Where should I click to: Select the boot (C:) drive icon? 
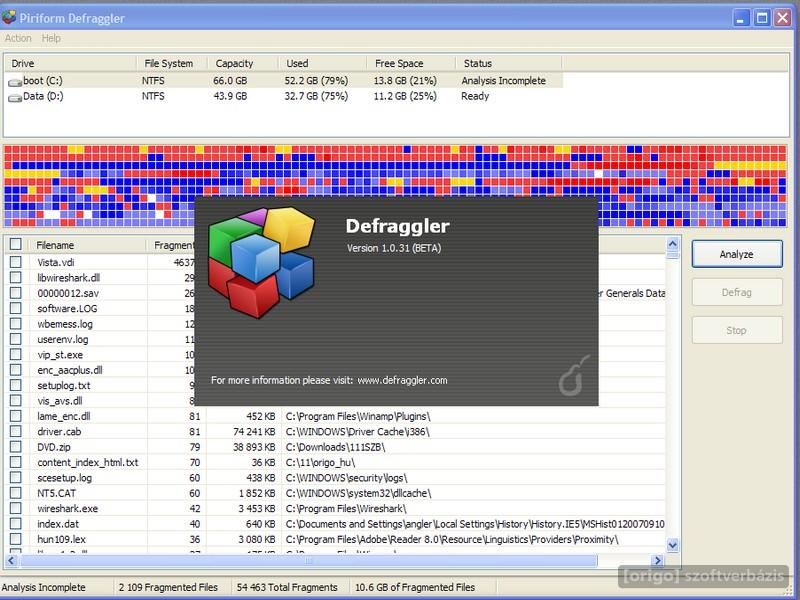click(14, 82)
